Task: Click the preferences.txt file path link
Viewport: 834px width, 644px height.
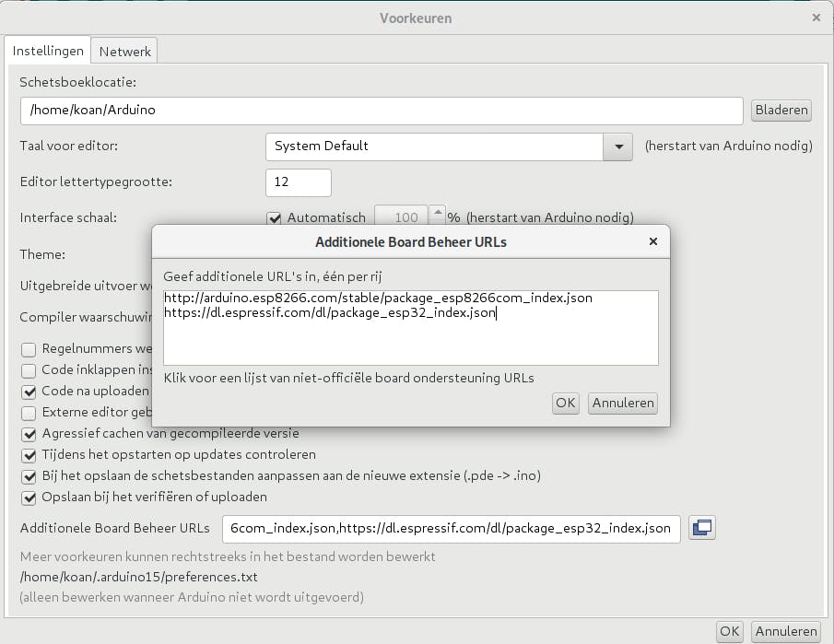Action: 138,577
